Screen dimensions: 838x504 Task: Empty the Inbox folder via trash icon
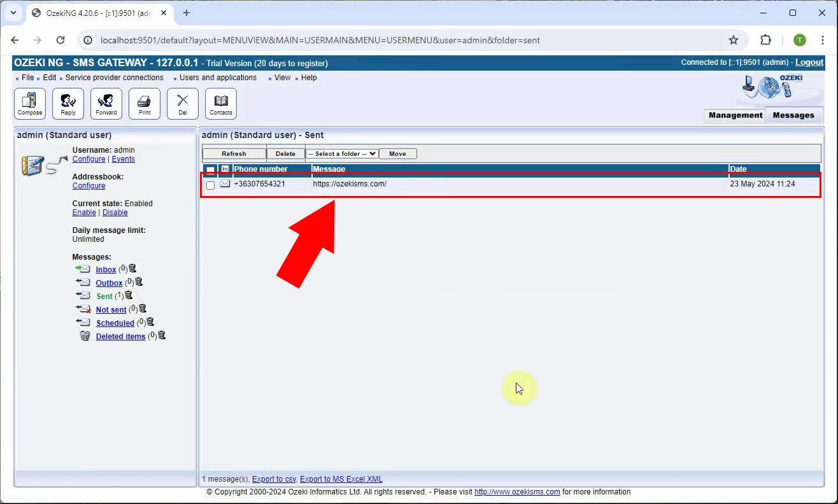[132, 269]
